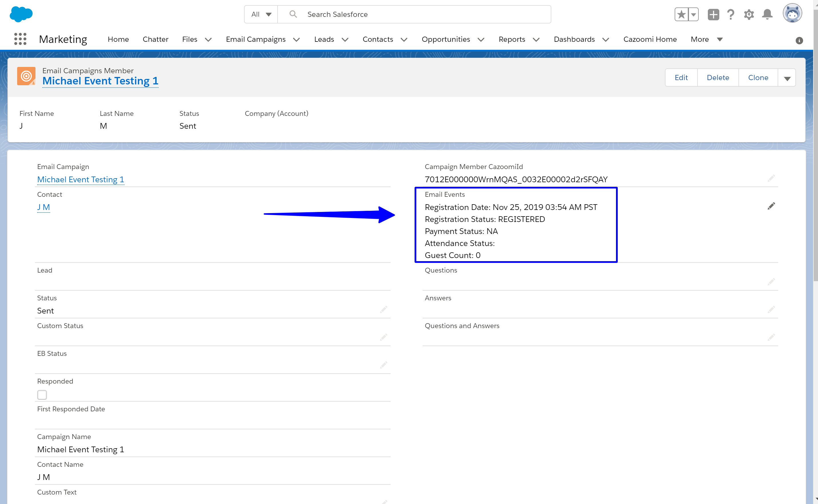Edit Email Events with pencil icon

click(x=771, y=206)
